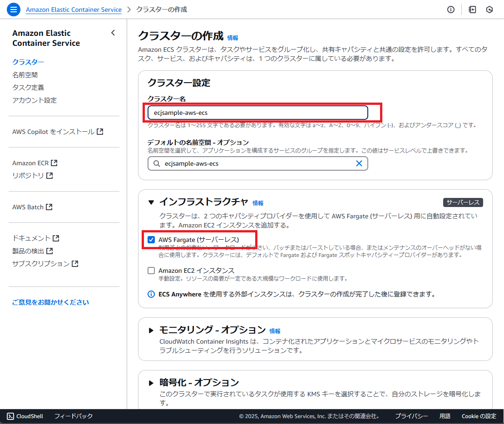Click the デフォルトの名前空間 search field
The image size is (504, 424).
point(258,163)
